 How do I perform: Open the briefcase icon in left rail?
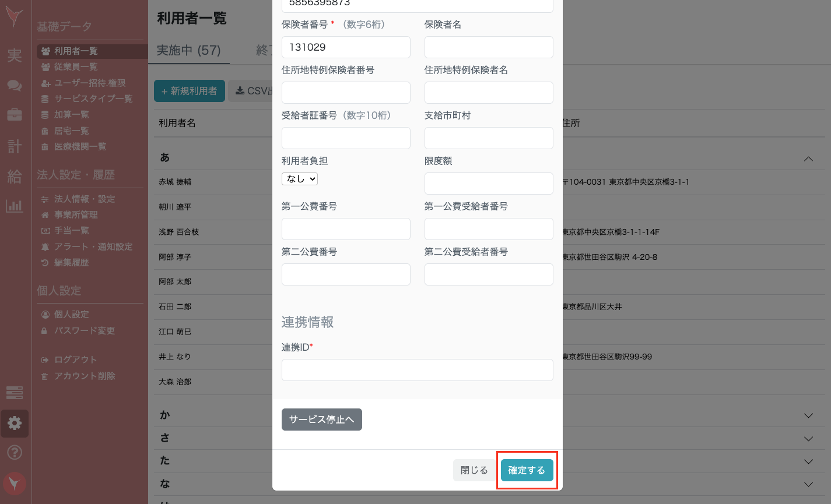coord(15,115)
